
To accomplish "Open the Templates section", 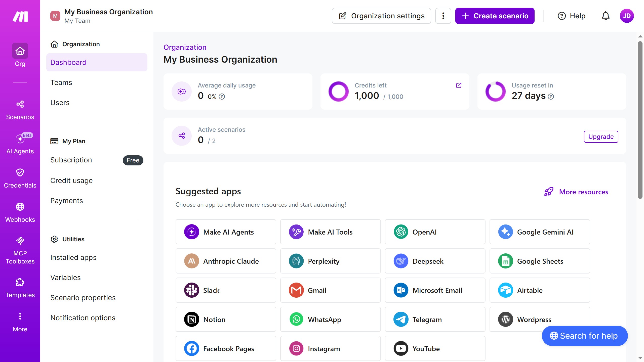I will pyautogui.click(x=20, y=288).
